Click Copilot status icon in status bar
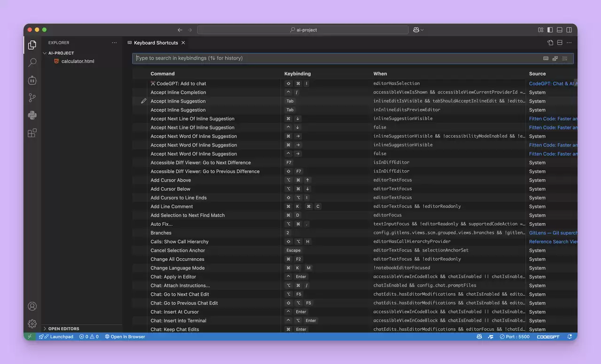This screenshot has width=601, height=364. [x=479, y=336]
